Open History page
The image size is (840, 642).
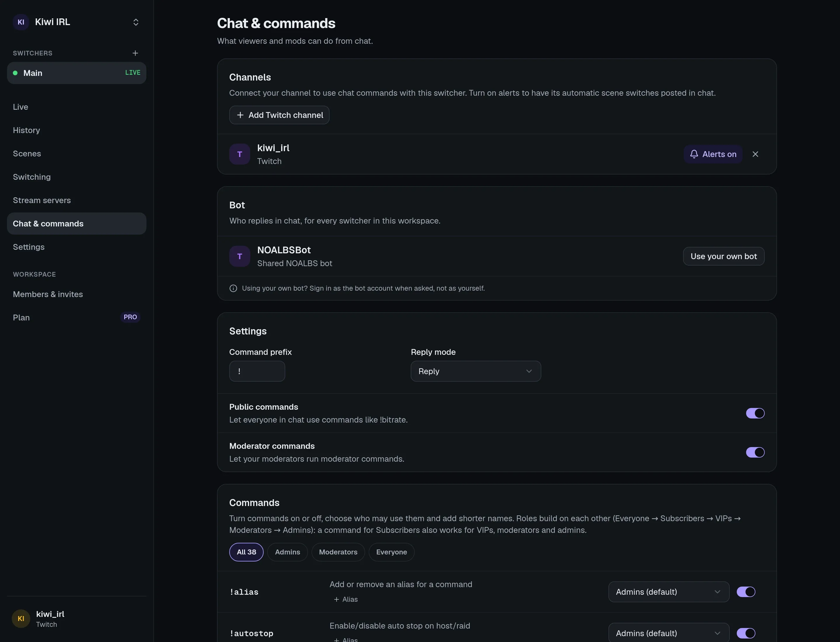coord(76,130)
